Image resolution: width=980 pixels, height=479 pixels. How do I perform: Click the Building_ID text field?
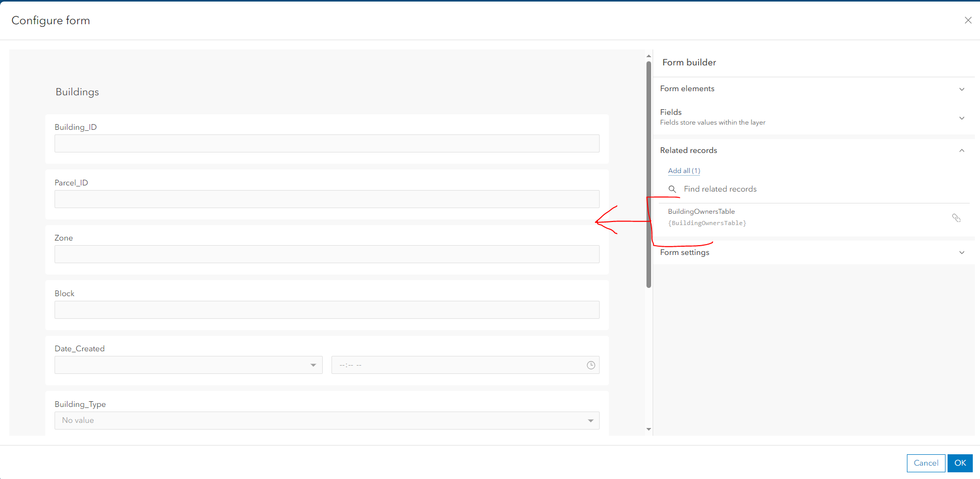(x=326, y=143)
